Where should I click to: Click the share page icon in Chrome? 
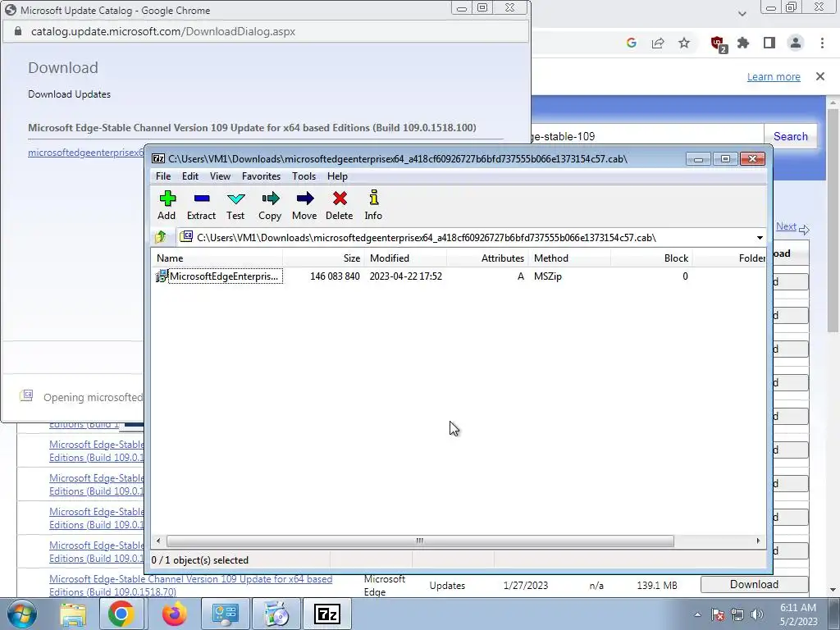pyautogui.click(x=658, y=43)
